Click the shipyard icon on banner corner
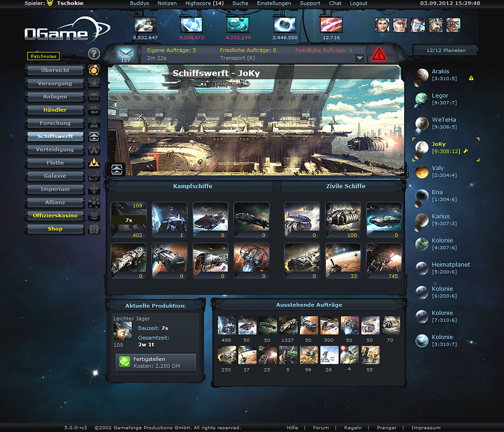The height and width of the screenshot is (432, 504). click(x=117, y=169)
